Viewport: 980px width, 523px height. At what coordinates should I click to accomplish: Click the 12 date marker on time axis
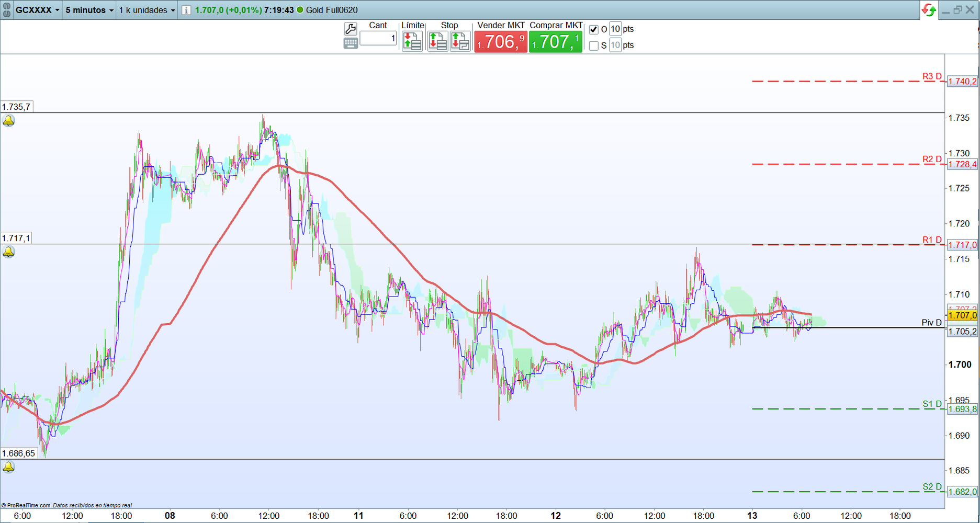click(556, 516)
